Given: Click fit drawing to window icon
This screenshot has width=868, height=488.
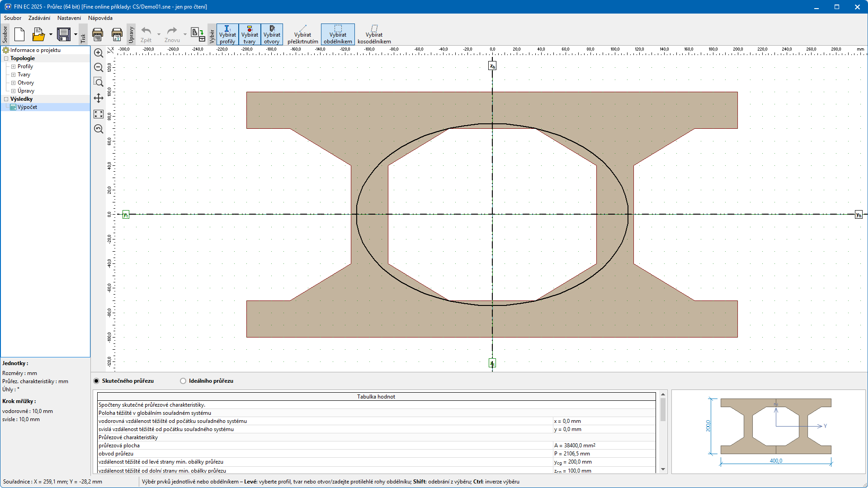Looking at the screenshot, I should (99, 114).
